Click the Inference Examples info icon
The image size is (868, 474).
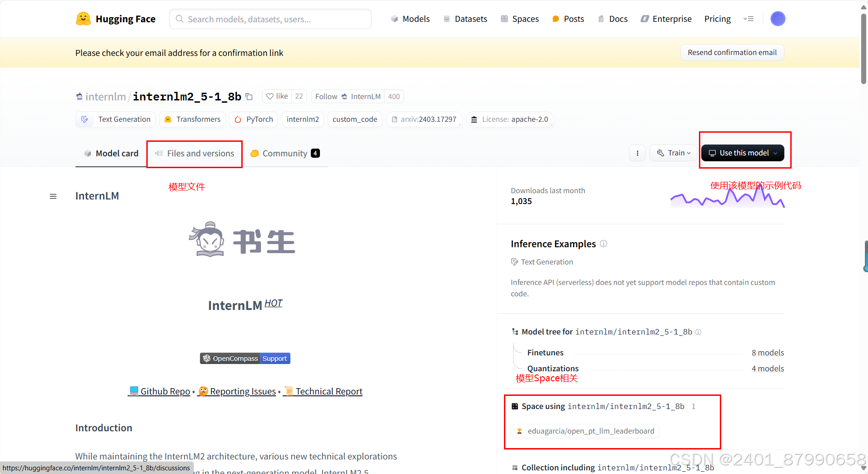coord(604,244)
